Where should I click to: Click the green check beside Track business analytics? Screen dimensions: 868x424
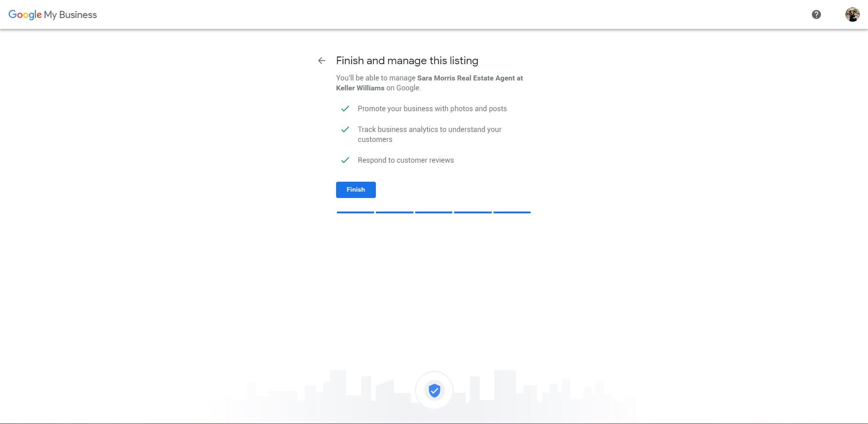pyautogui.click(x=345, y=129)
